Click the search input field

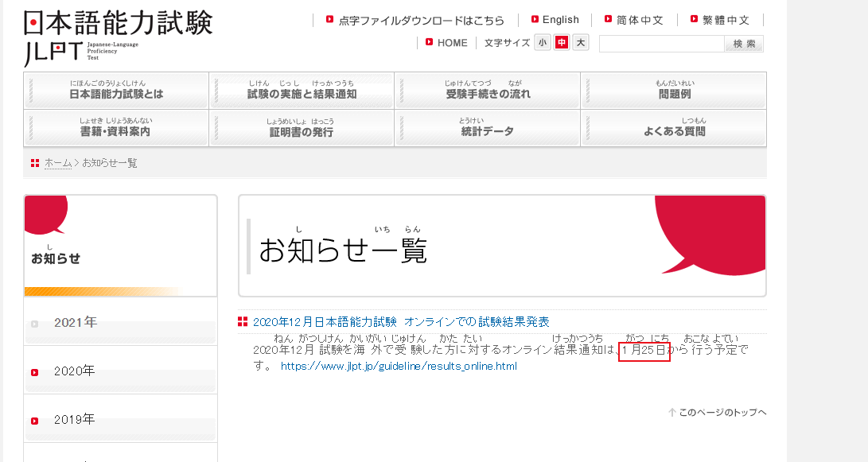(661, 44)
